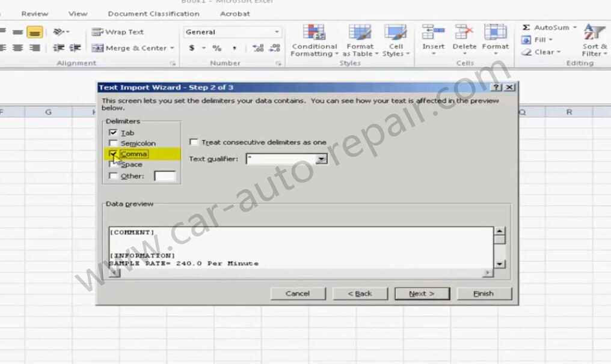Expand the Cell Styles dropdown arrow
Image resolution: width=611 pixels, height=364 pixels.
point(408,53)
